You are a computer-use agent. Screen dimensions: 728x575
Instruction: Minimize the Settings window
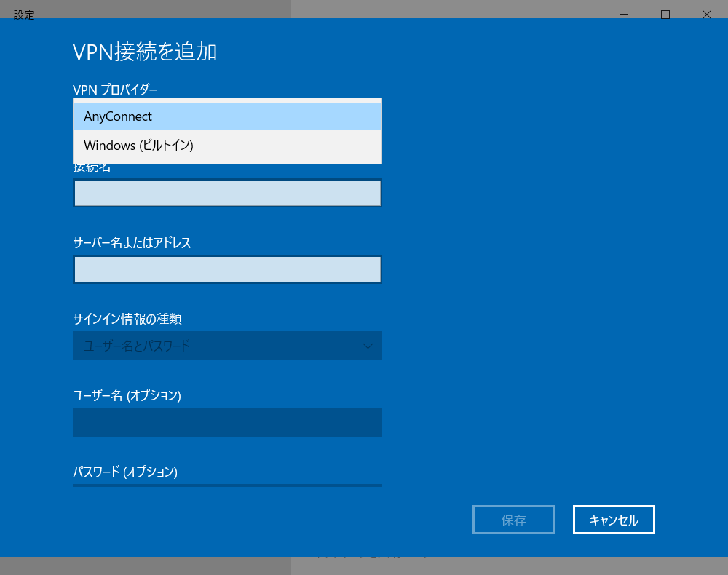click(x=623, y=14)
